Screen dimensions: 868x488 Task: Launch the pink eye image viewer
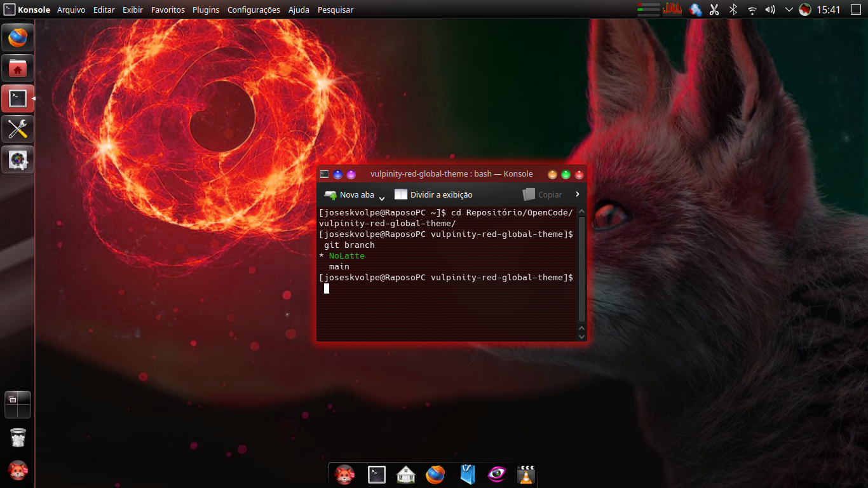(497, 475)
